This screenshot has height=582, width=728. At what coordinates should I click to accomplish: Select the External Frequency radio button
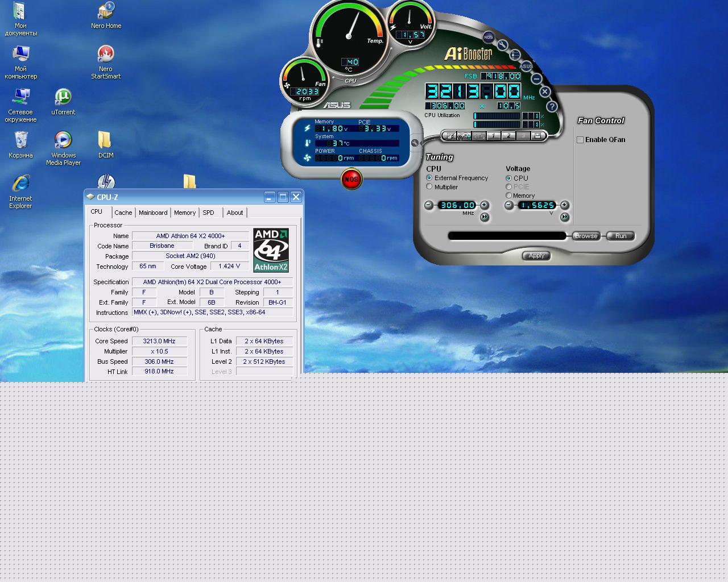click(429, 178)
